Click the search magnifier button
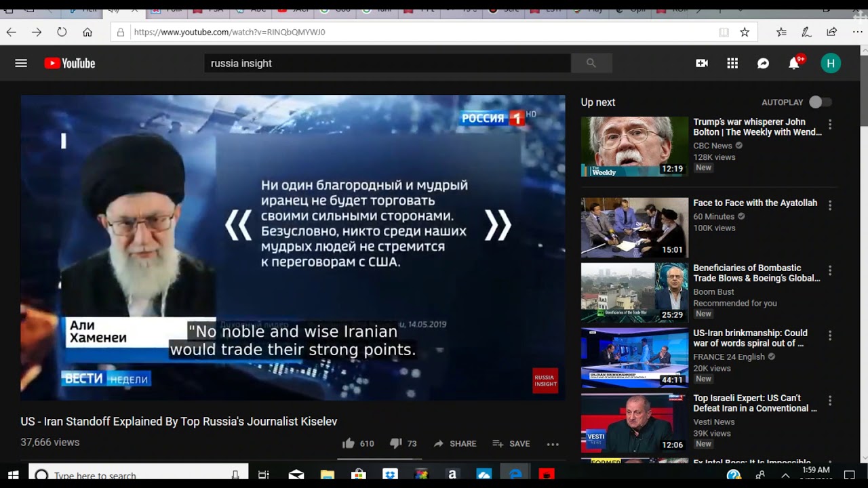Screen dimensions: 868x488 point(591,63)
